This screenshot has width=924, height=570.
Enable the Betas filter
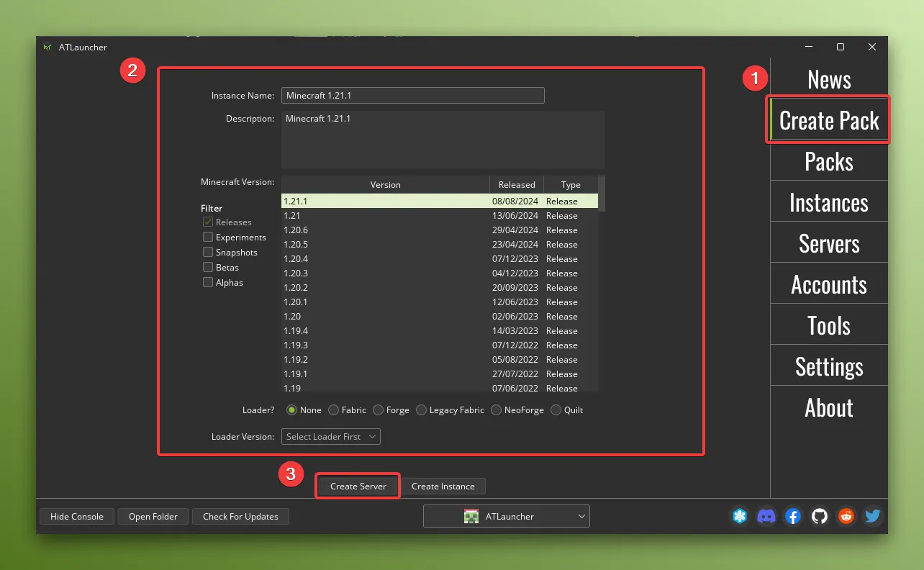[x=208, y=267]
